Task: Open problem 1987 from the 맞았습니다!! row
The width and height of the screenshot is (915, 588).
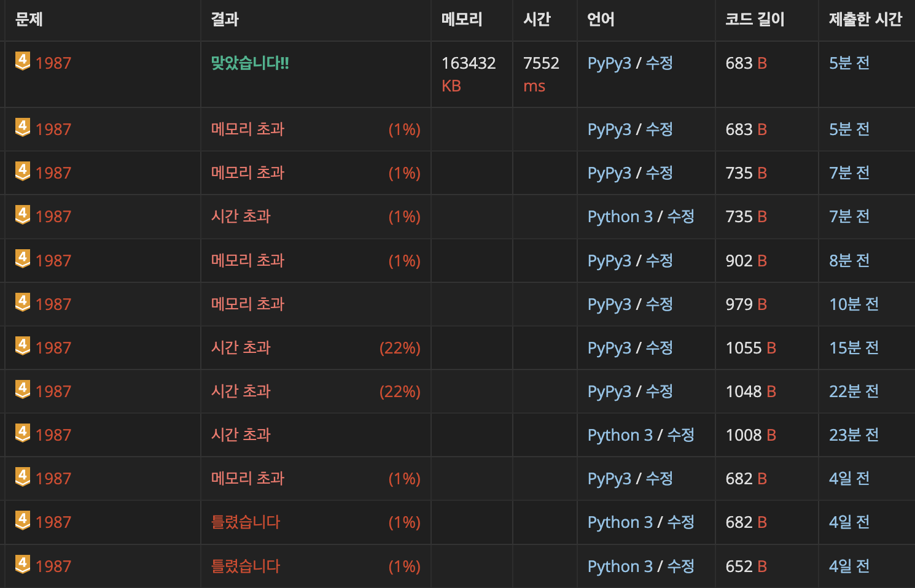Action: (x=53, y=63)
